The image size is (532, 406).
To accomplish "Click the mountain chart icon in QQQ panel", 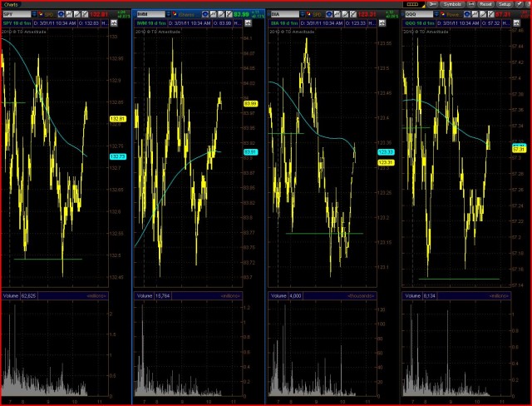I will click(x=516, y=23).
